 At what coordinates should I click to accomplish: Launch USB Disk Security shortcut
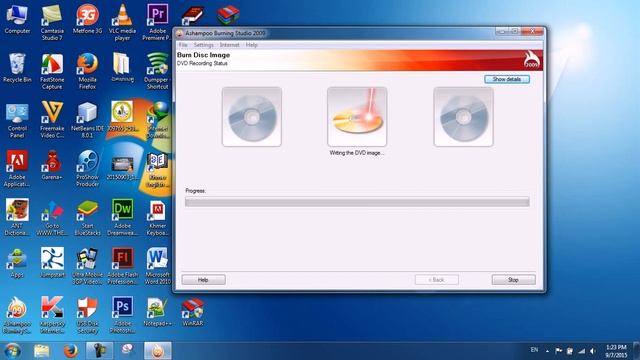coord(87,315)
